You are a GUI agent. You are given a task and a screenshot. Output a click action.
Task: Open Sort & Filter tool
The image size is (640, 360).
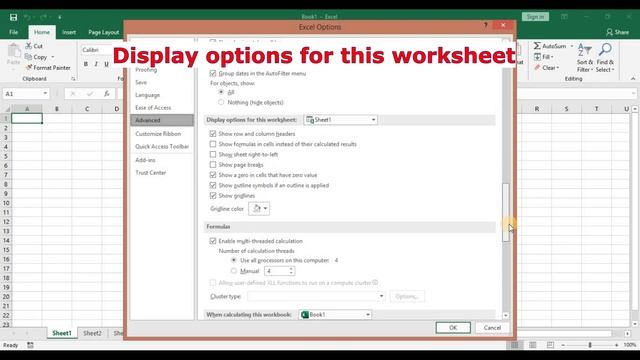(584, 58)
